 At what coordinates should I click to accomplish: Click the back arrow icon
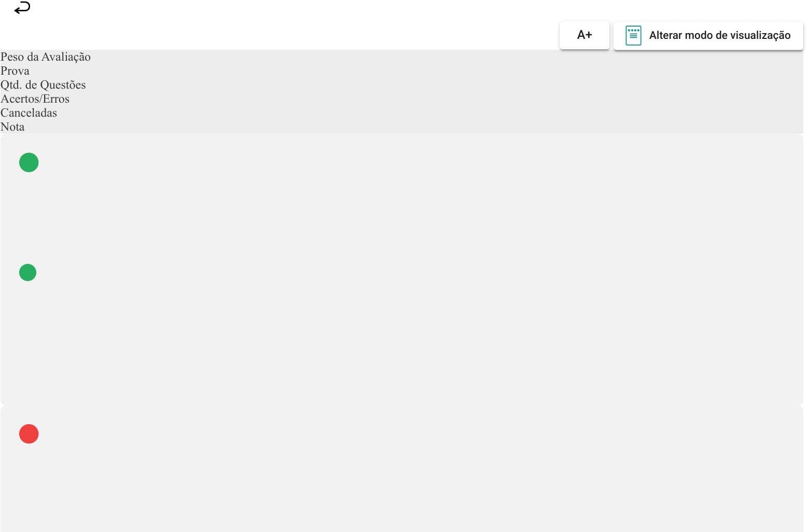click(x=22, y=8)
